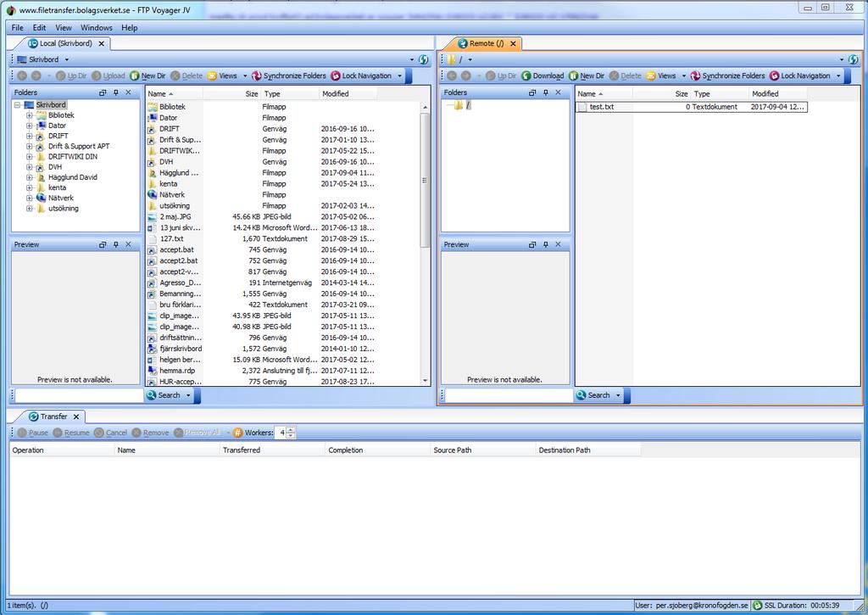Click Up Dir in local pane toolbar
Viewport: 868px width, 615px height.
[71, 75]
